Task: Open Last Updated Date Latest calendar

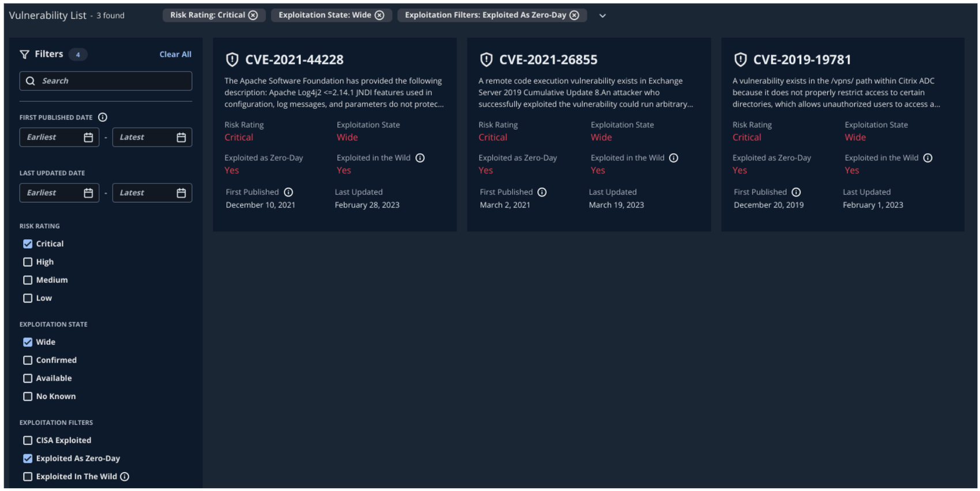Action: coord(181,193)
